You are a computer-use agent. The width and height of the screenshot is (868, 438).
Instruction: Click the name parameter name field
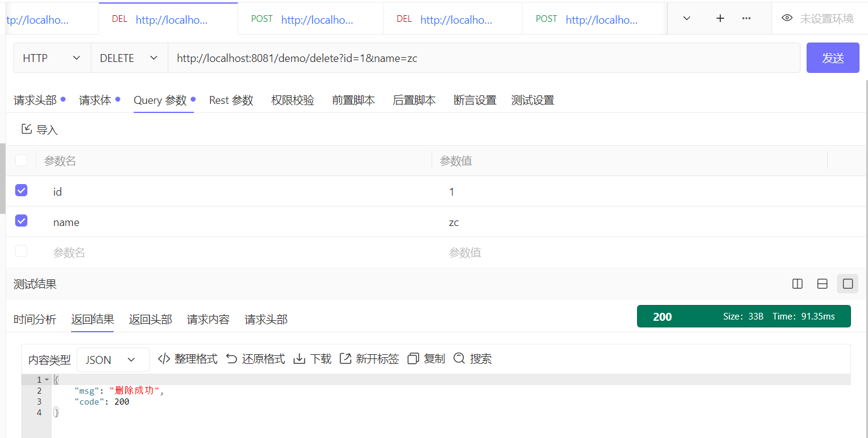coord(234,222)
